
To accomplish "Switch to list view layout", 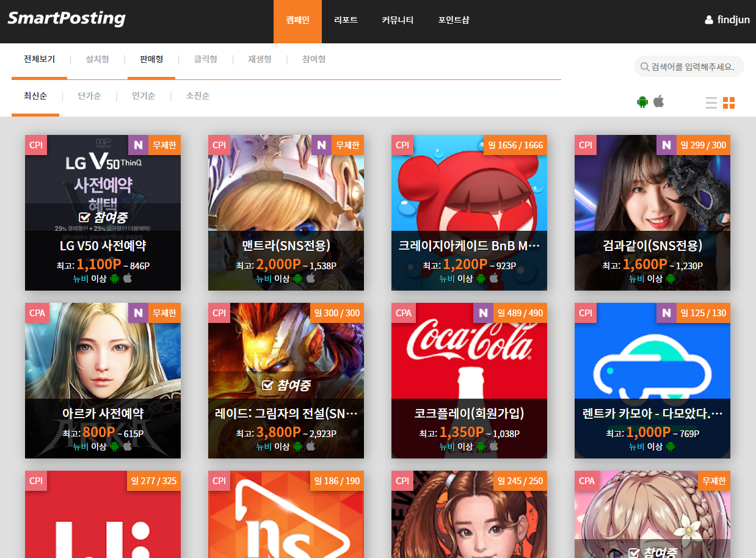I will point(711,103).
